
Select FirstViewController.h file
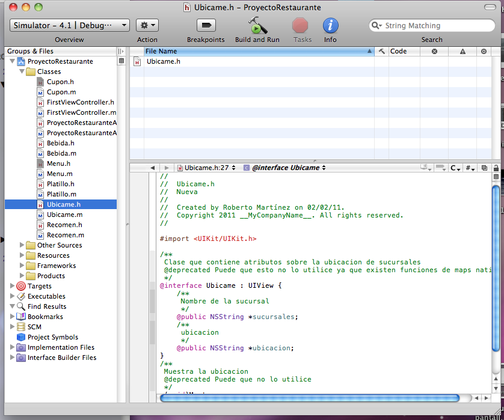(x=81, y=102)
